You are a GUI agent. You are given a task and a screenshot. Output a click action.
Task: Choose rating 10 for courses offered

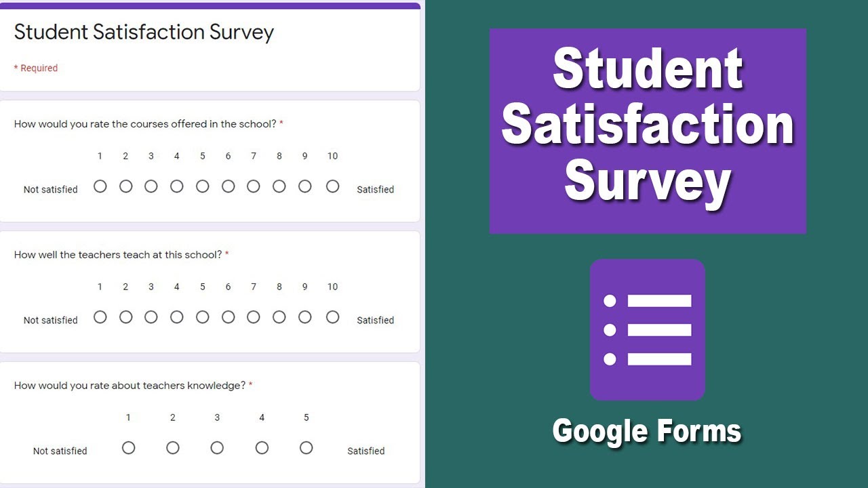[x=332, y=186]
